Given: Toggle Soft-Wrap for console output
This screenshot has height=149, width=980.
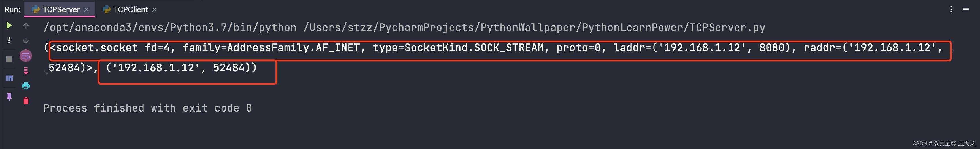Looking at the screenshot, I should pyautogui.click(x=26, y=56).
